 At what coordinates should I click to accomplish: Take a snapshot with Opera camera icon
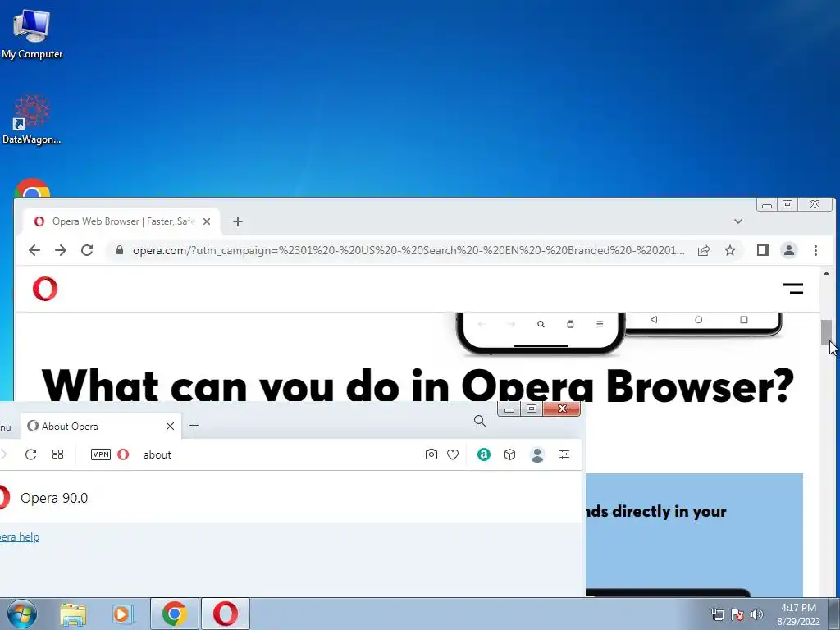pos(431,454)
